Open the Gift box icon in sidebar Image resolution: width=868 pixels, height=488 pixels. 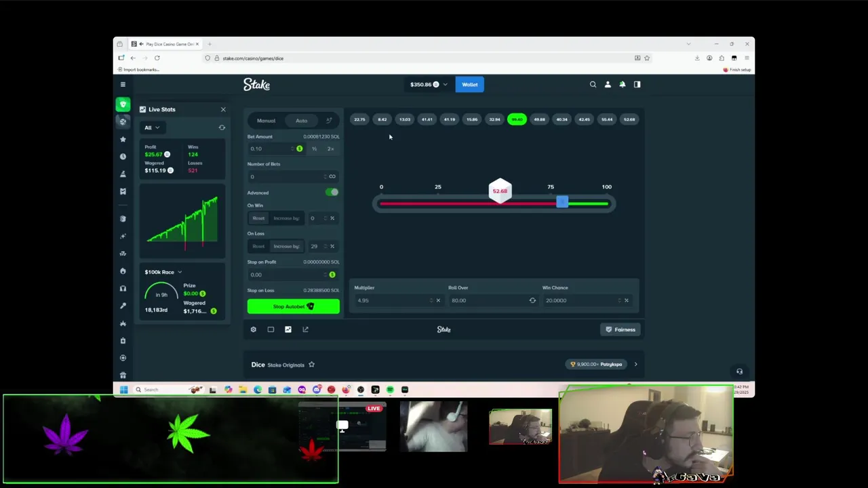pyautogui.click(x=123, y=375)
